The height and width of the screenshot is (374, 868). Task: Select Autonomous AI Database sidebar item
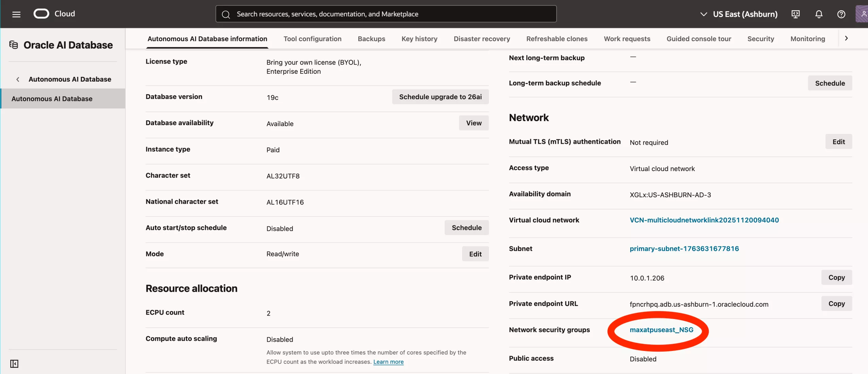[52, 99]
